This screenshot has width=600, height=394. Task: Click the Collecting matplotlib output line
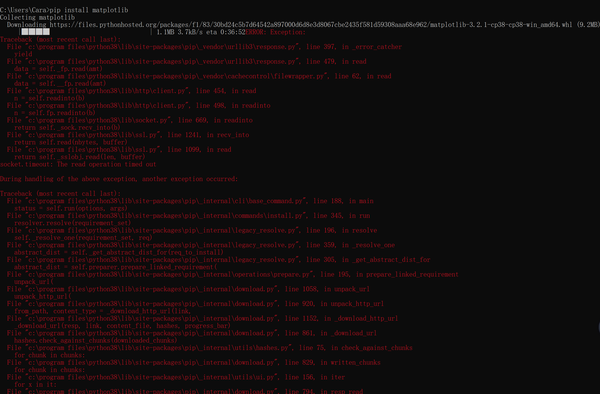pyautogui.click(x=38, y=17)
